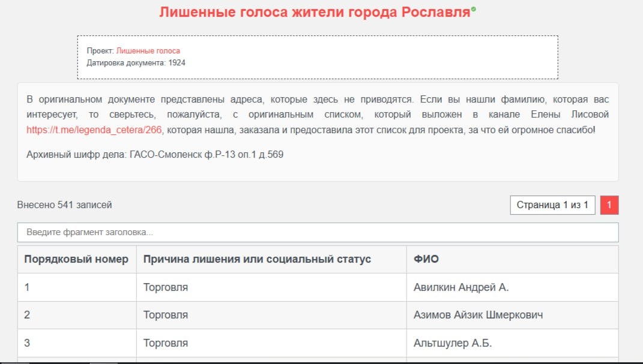Select the name Азимов Айзик Шмеркович
The image size is (643, 364).
point(478,315)
